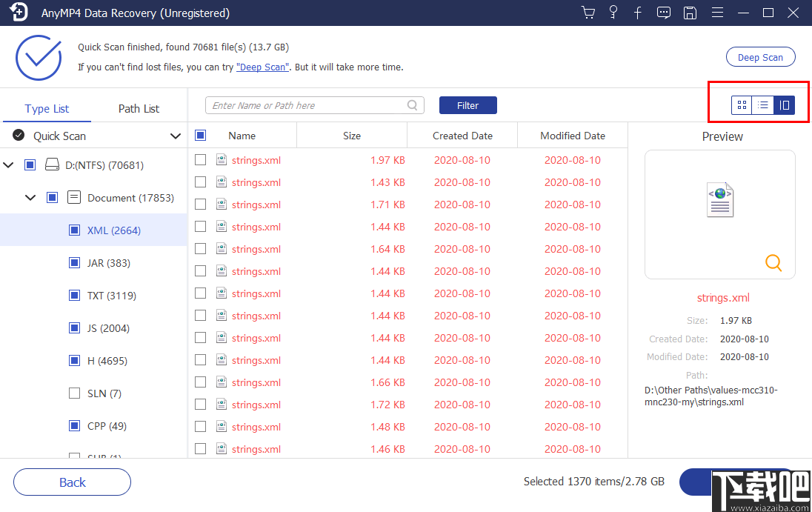Click file icon of 1.43 KB strings.xml
812x512 pixels.
[221, 182]
